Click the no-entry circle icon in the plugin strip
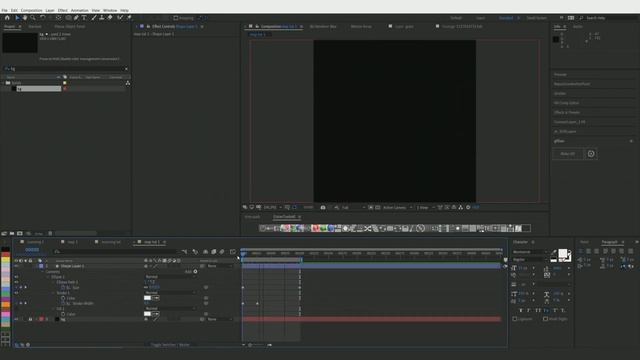640x360 pixels. [x=420, y=228]
